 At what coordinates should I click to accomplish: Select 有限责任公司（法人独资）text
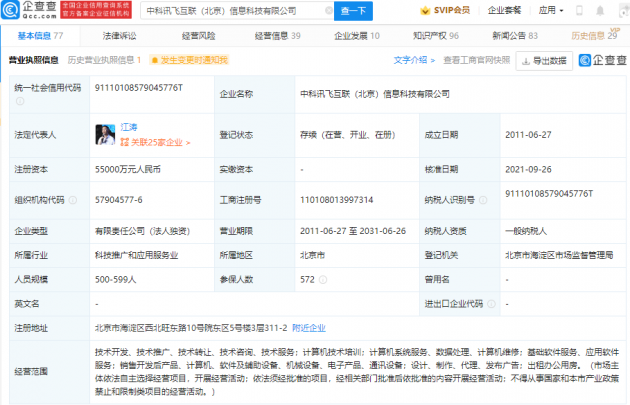pos(143,231)
